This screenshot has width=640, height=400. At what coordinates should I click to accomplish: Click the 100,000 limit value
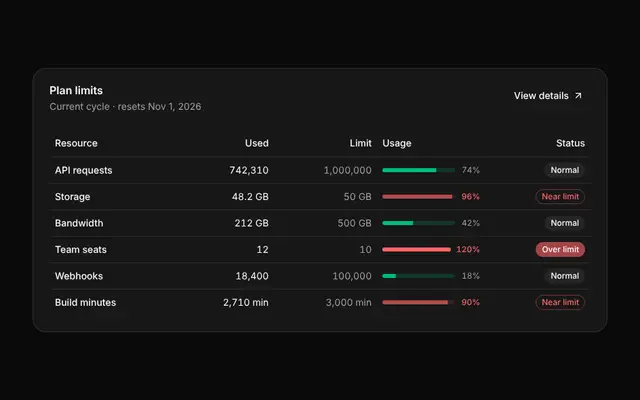point(352,276)
